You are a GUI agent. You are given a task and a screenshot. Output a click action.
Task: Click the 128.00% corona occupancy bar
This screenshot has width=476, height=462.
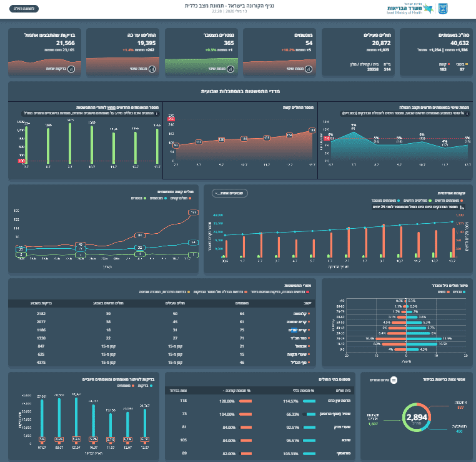coord(245,401)
